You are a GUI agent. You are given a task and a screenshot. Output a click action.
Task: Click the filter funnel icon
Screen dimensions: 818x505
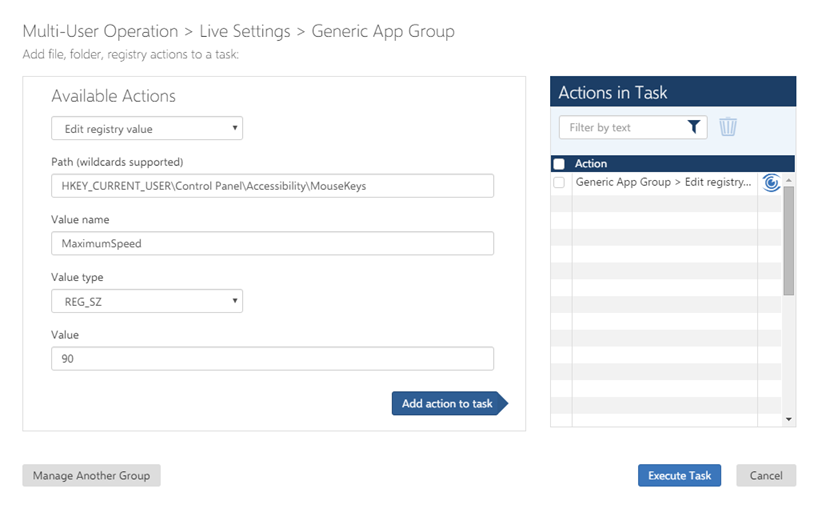point(694,127)
